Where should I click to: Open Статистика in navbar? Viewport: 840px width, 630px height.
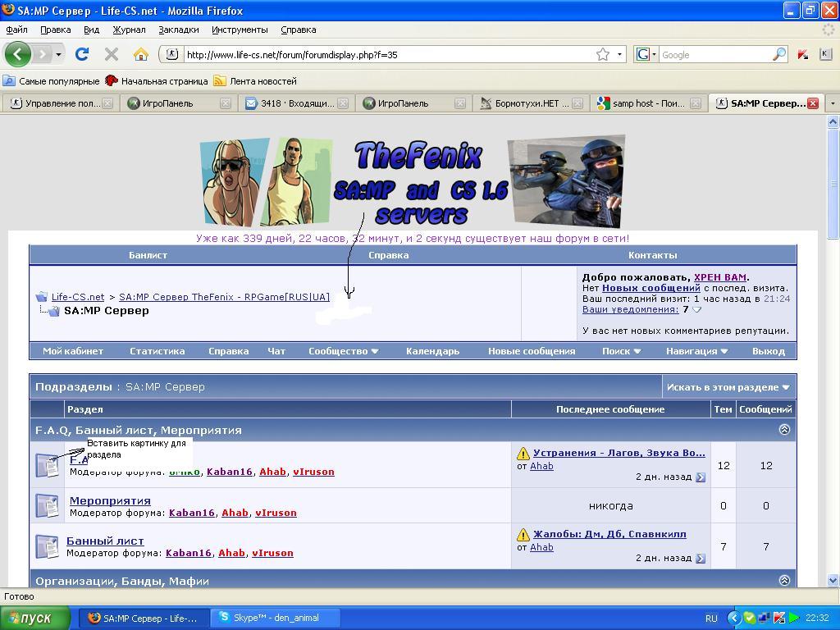(x=157, y=351)
